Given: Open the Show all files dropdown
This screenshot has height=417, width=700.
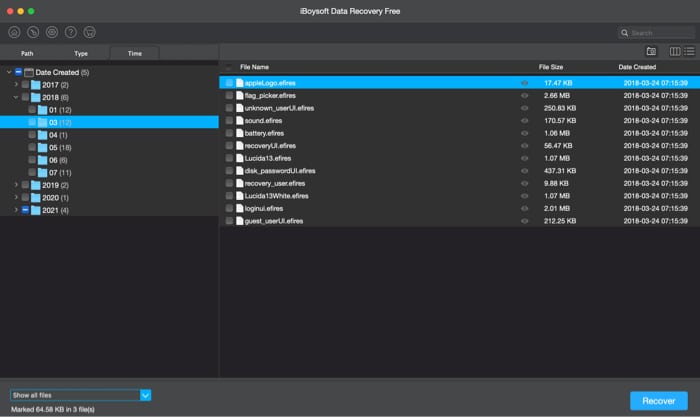Looking at the screenshot, I should point(146,395).
